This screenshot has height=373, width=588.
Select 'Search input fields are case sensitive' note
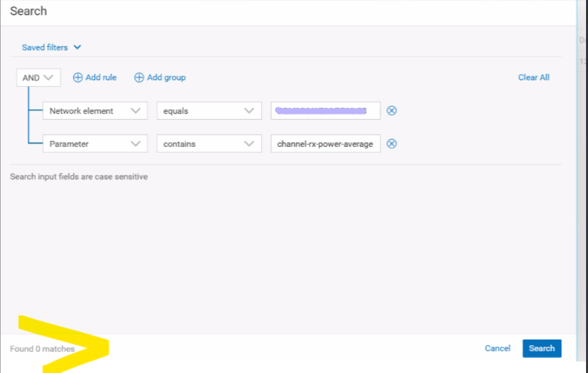pos(79,176)
